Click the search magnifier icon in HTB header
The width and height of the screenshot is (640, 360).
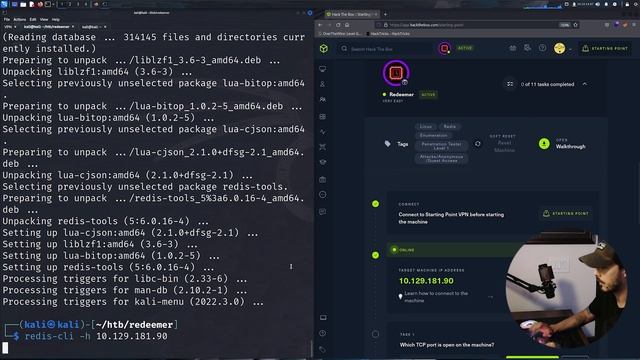click(344, 49)
